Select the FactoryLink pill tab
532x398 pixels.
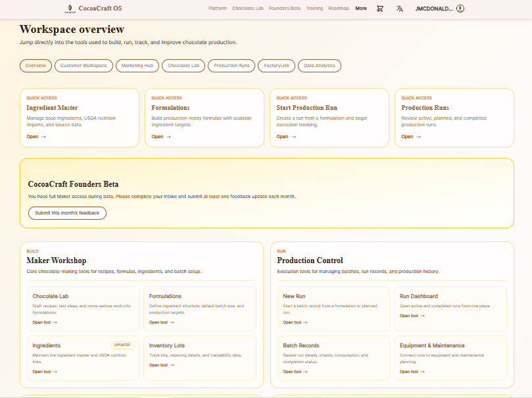point(277,66)
